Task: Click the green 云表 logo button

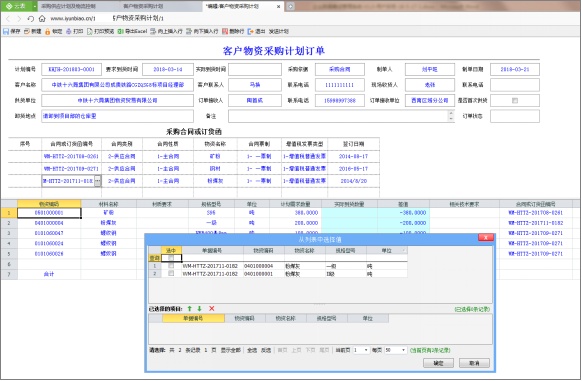Action: pyautogui.click(x=16, y=6)
